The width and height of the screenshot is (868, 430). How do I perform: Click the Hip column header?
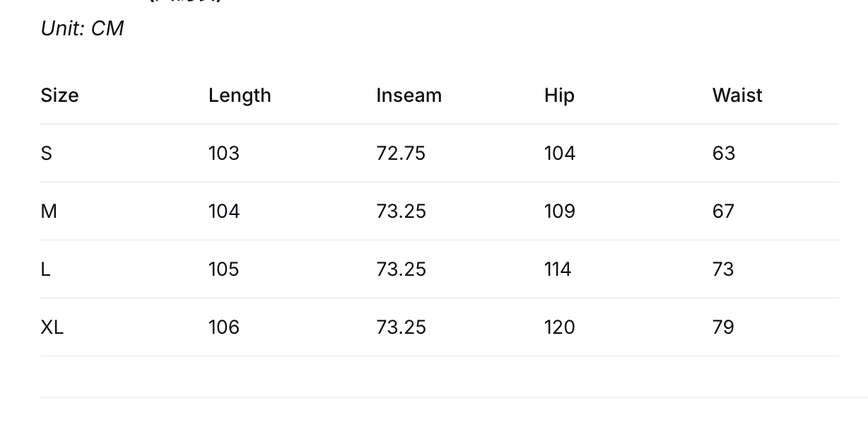coord(559,96)
